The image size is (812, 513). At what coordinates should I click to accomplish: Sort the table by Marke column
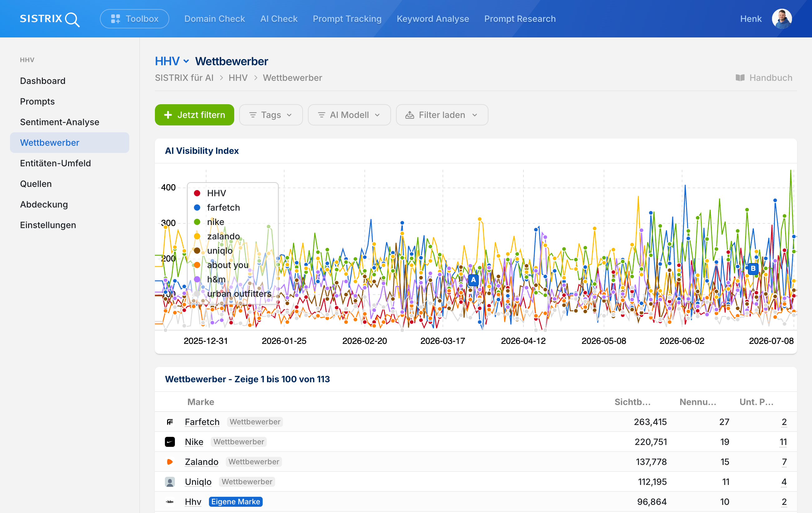click(201, 402)
